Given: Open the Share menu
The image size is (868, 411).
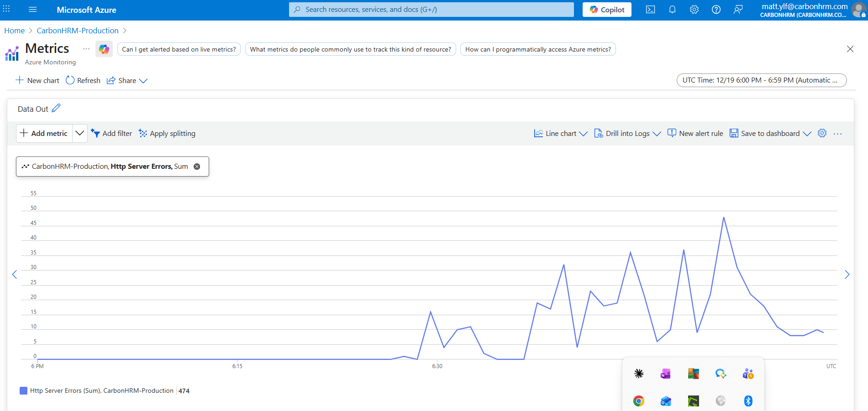Looking at the screenshot, I should 127,81.
